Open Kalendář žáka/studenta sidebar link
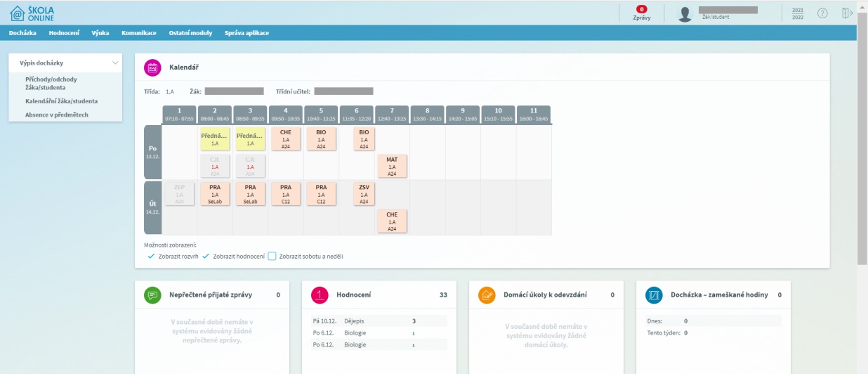The width and height of the screenshot is (868, 374). [61, 101]
